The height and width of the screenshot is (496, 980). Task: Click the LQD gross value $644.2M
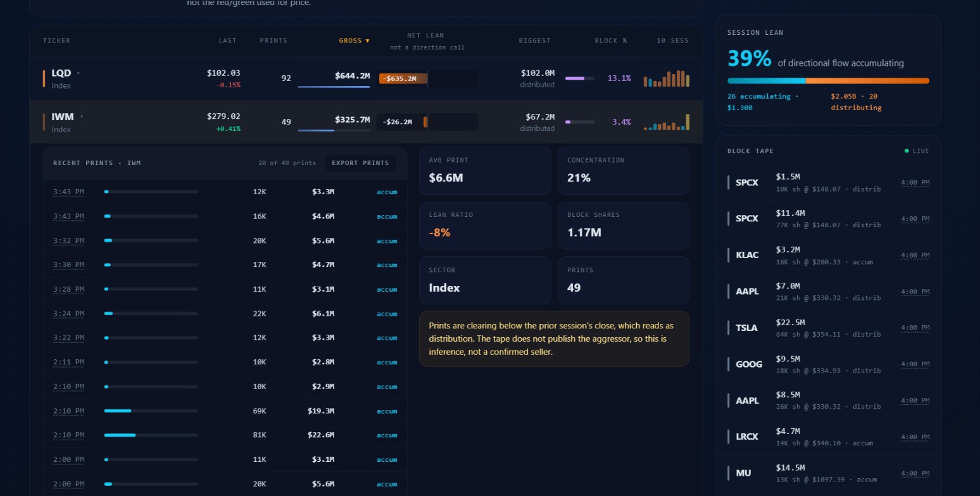click(353, 76)
